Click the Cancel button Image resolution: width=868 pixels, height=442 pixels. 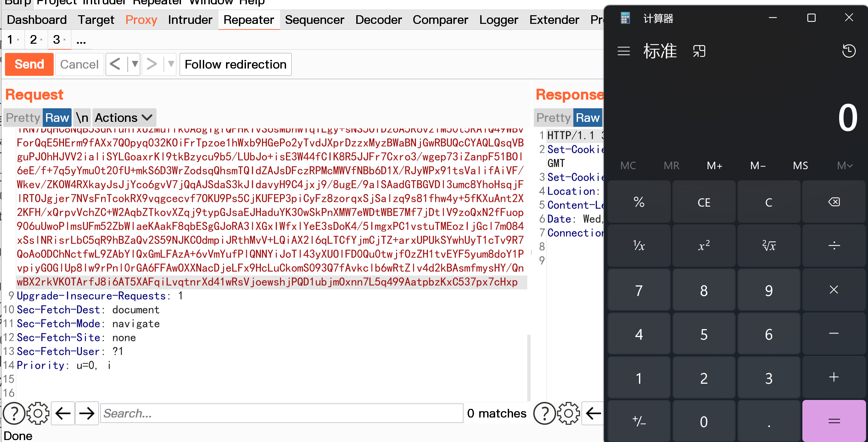pyautogui.click(x=80, y=64)
